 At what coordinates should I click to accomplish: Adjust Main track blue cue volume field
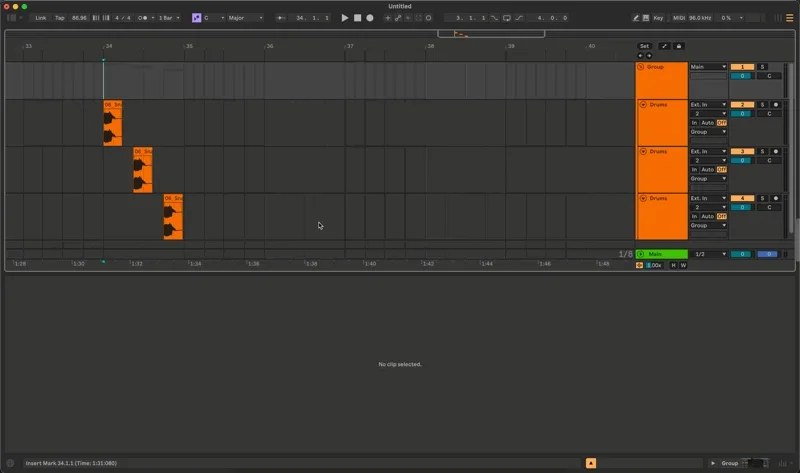(768, 254)
